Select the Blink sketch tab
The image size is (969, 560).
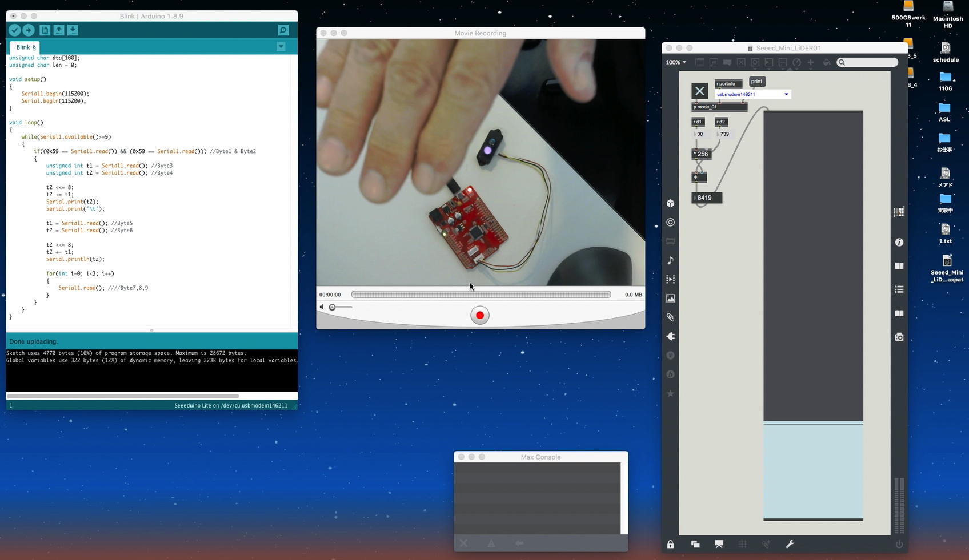tap(26, 47)
